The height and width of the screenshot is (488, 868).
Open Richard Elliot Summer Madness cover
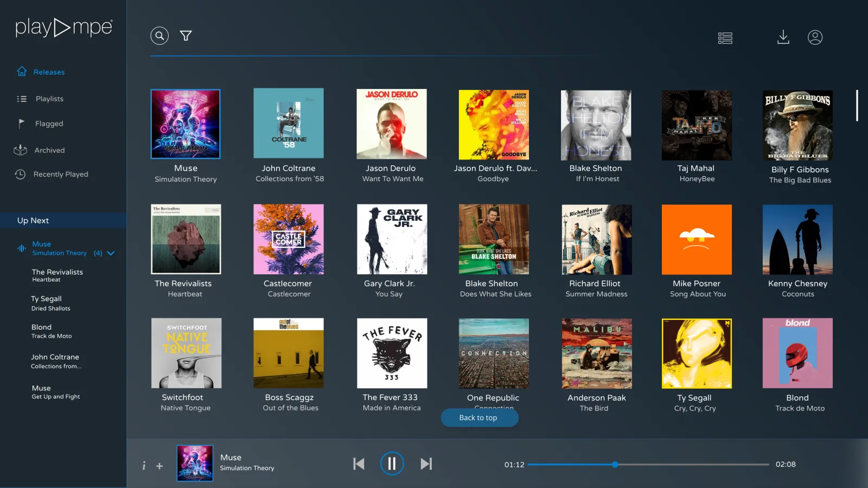(x=597, y=239)
